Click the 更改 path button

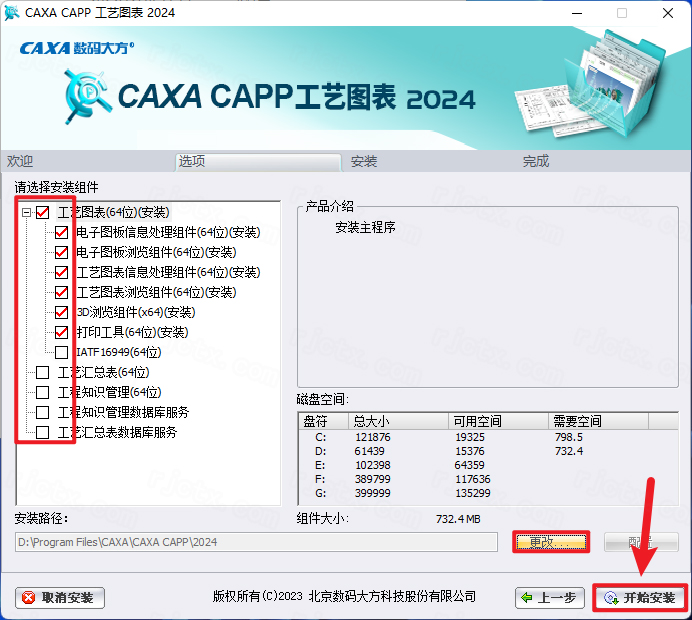pos(550,542)
